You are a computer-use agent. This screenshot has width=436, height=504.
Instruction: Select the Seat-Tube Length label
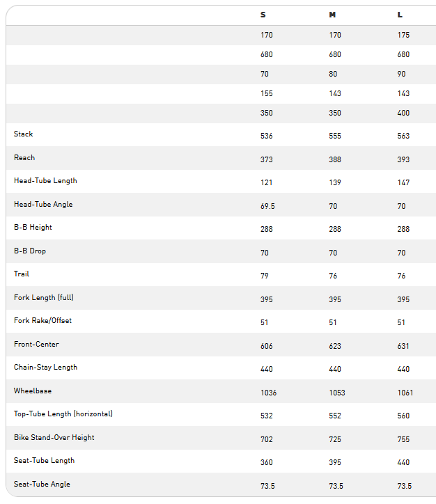[x=44, y=461]
